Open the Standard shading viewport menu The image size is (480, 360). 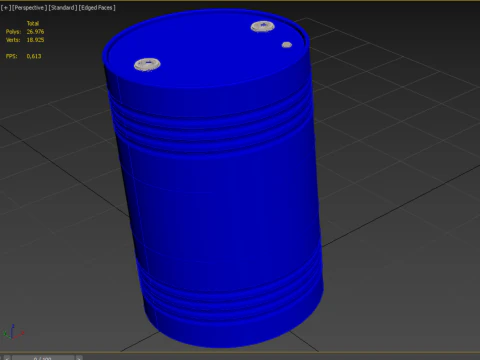coord(63,8)
